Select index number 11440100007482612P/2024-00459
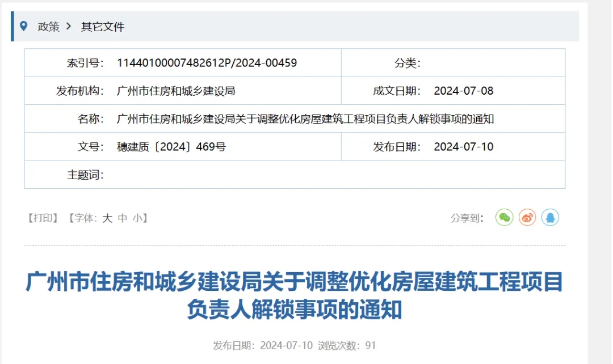The image size is (613, 364). click(x=207, y=63)
